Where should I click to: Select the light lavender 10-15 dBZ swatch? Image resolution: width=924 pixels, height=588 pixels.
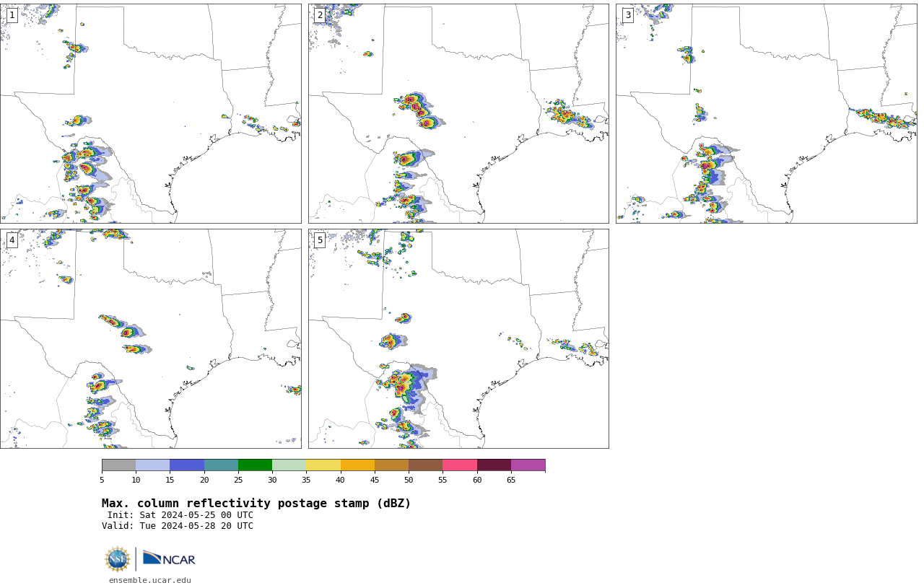coord(152,465)
